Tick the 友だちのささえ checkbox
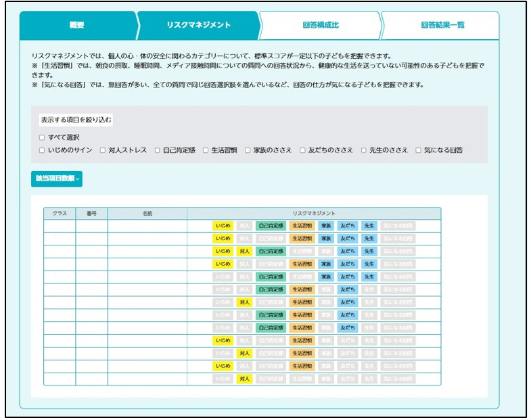531x420 pixels. pos(302,150)
